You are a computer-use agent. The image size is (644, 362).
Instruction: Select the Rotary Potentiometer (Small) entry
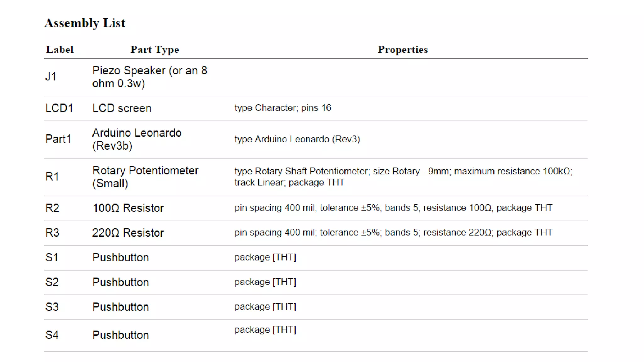click(x=145, y=177)
